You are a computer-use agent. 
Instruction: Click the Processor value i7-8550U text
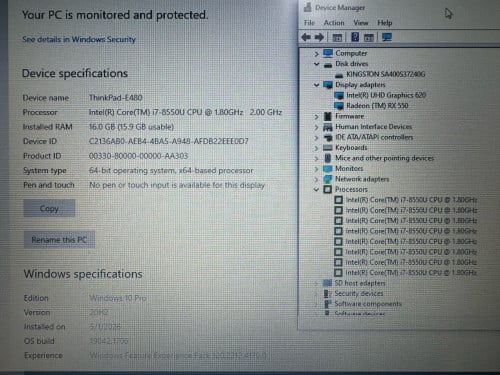pos(185,112)
